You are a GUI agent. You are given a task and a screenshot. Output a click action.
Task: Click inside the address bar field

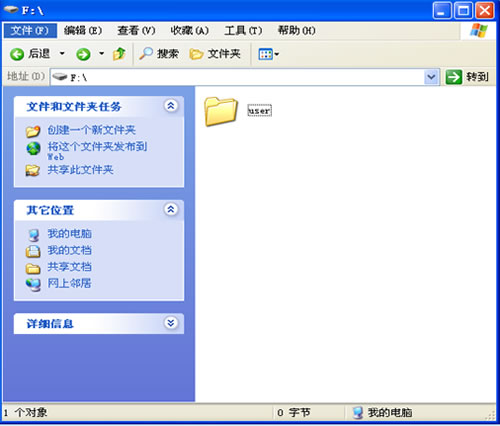(x=237, y=77)
